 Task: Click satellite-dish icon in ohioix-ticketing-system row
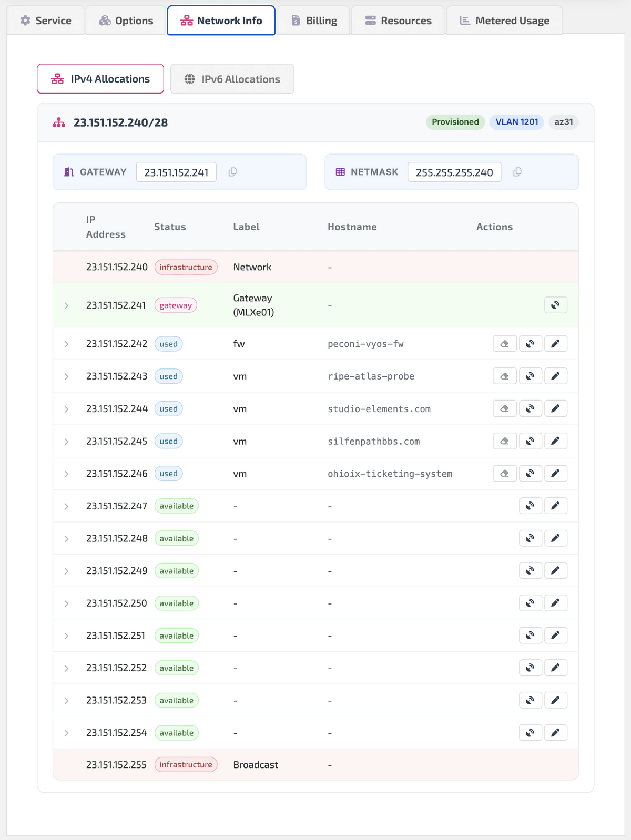coord(531,474)
